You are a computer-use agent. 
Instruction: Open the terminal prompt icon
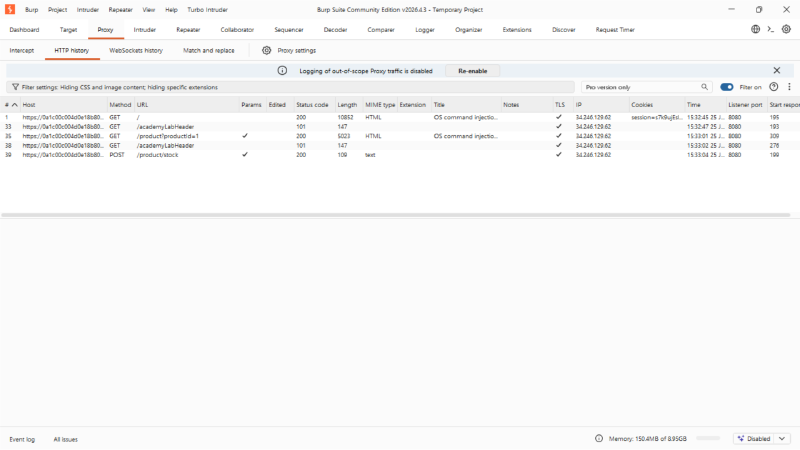(x=770, y=29)
